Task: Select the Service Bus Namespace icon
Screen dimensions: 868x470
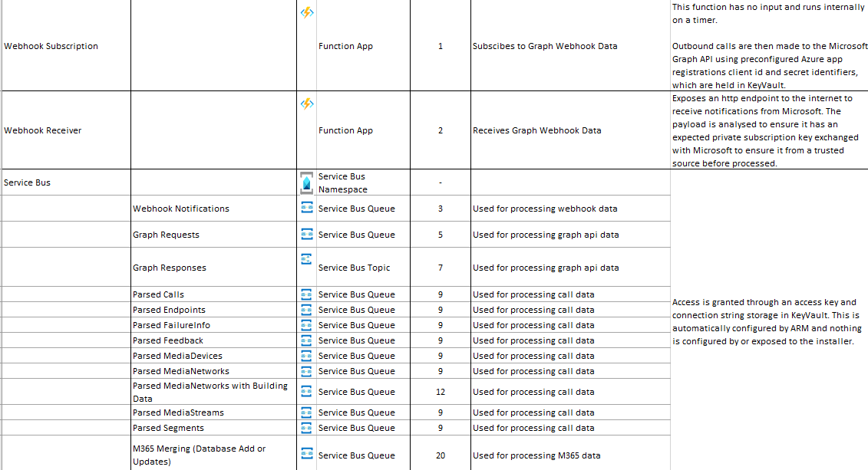Action: (x=306, y=183)
